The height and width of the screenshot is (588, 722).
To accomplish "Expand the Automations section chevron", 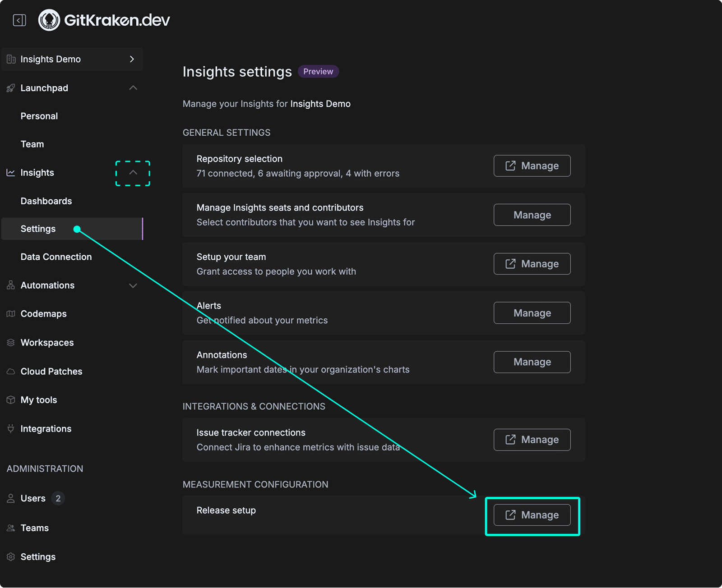I will tap(133, 285).
